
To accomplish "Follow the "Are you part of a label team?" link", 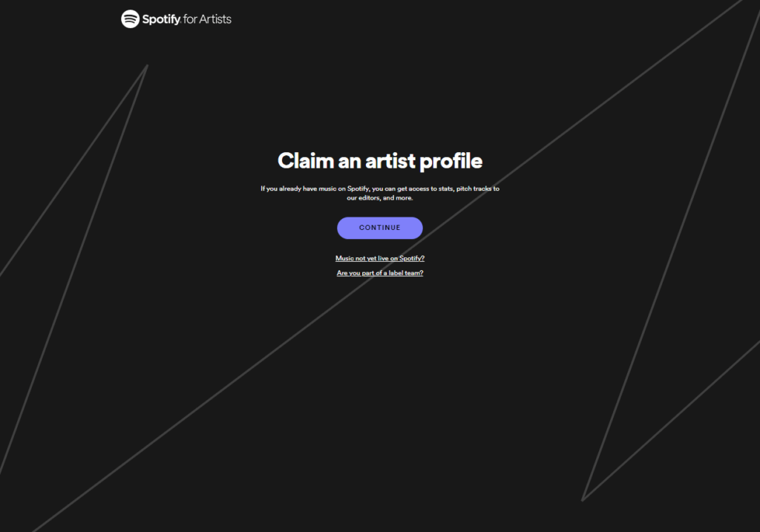I will 379,273.
